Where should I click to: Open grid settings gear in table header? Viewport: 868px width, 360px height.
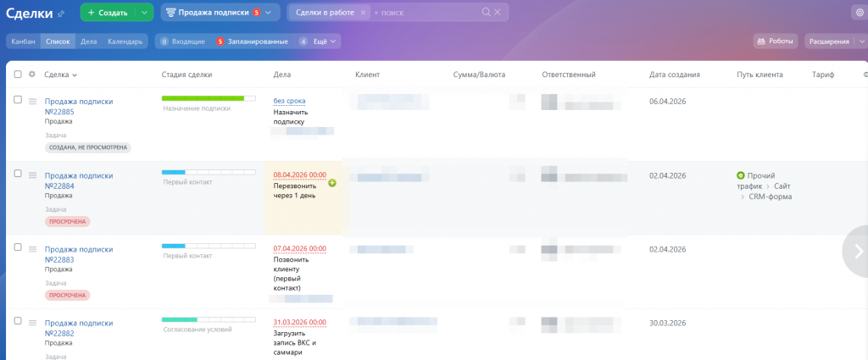[x=32, y=75]
